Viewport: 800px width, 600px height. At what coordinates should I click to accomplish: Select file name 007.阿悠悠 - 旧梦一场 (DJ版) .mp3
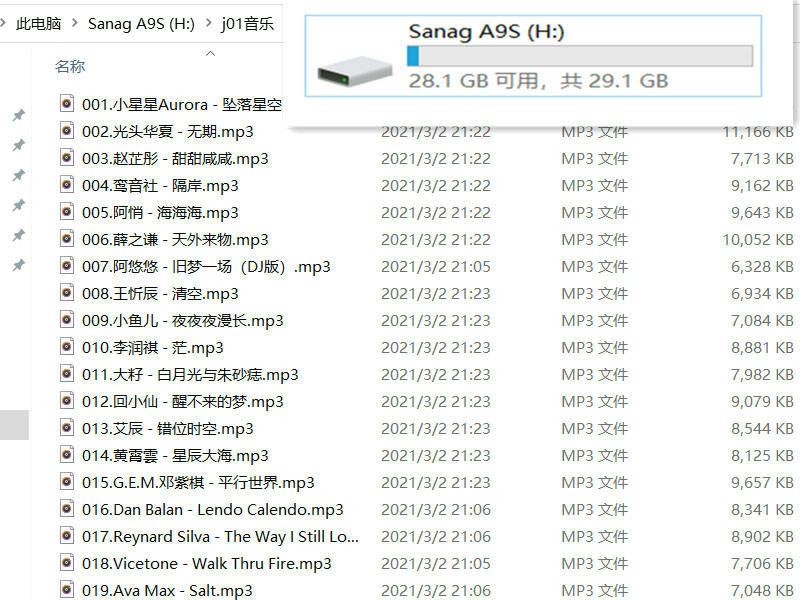point(206,267)
